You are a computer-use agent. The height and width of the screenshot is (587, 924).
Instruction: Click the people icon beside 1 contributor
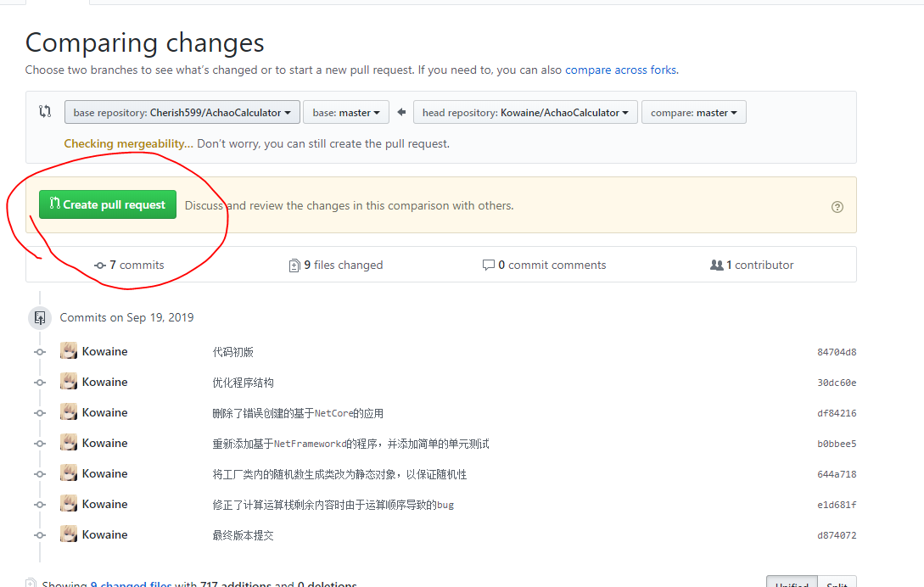[x=717, y=266]
